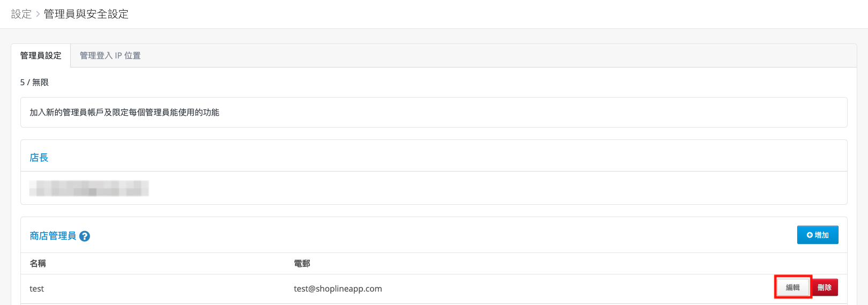Viewport: 868px width, 305px height.
Task: Click the breadcrumb chevron after 設定
Action: tap(38, 14)
